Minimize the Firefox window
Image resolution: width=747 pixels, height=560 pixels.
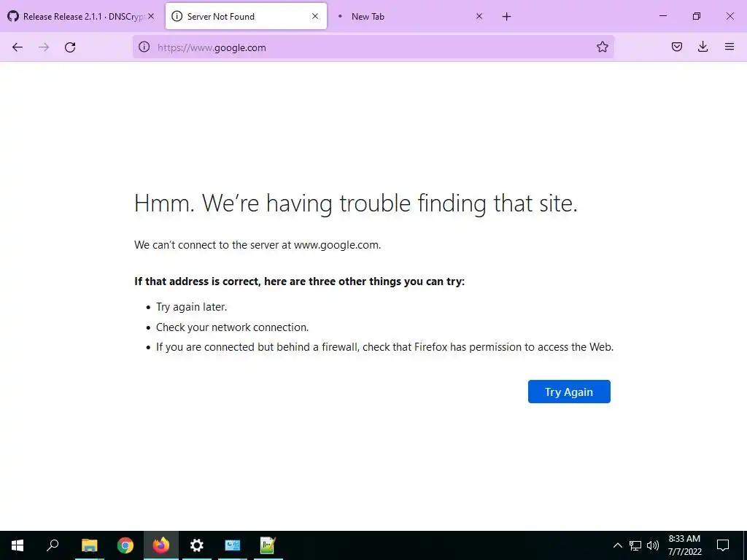(x=662, y=16)
